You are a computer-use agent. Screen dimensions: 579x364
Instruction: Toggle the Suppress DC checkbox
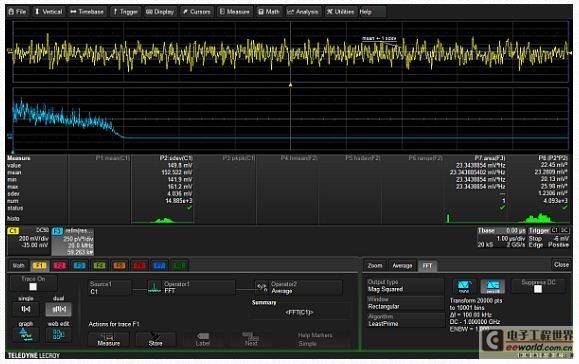[538, 289]
